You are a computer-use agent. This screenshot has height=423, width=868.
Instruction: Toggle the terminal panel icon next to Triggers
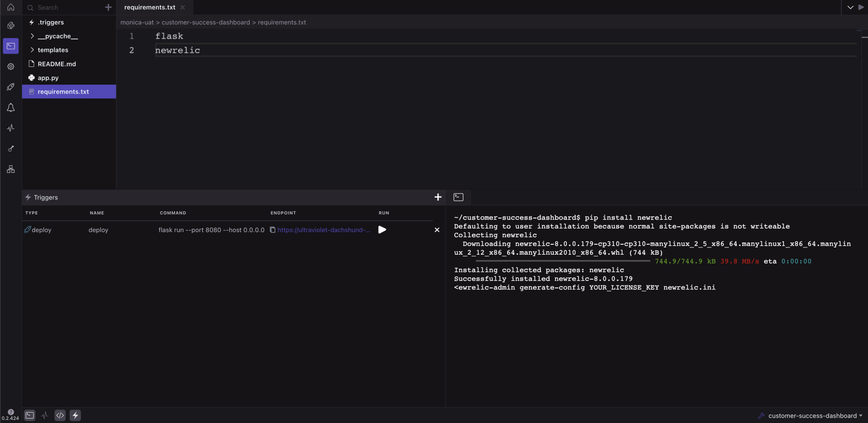point(458,197)
